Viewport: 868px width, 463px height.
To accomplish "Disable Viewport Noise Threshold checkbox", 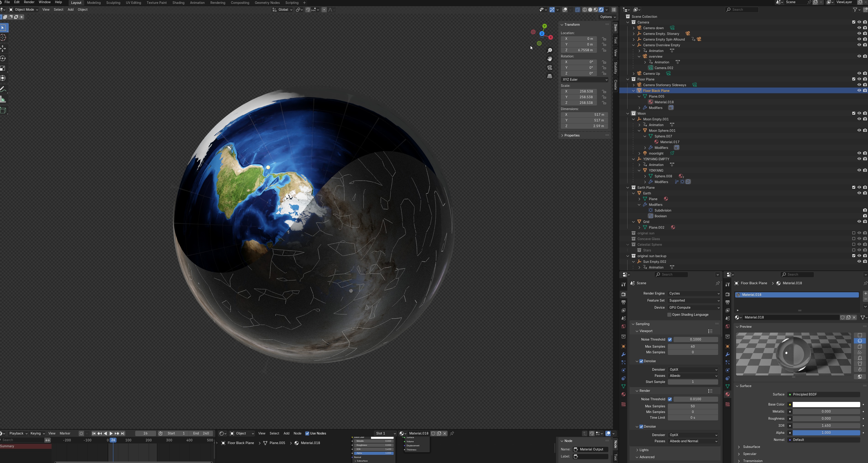I will [x=670, y=339].
